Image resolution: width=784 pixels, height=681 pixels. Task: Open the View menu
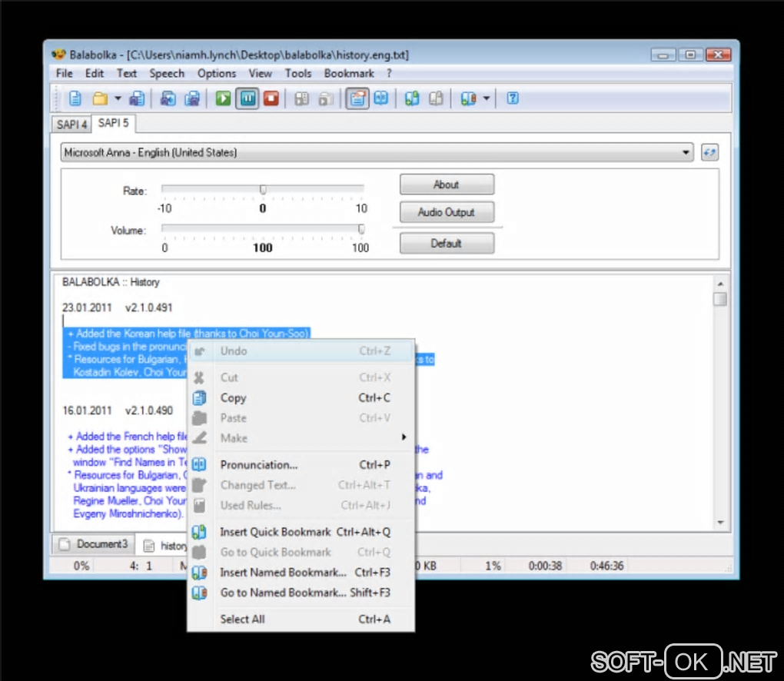click(261, 74)
